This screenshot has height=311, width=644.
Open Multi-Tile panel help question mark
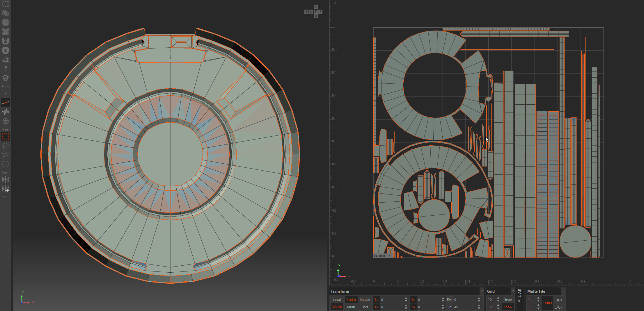tap(563, 291)
